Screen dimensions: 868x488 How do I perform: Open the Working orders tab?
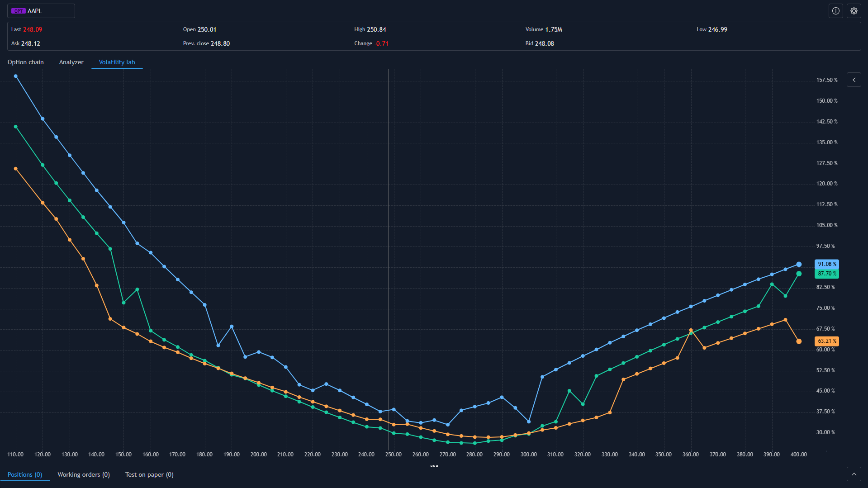83,474
